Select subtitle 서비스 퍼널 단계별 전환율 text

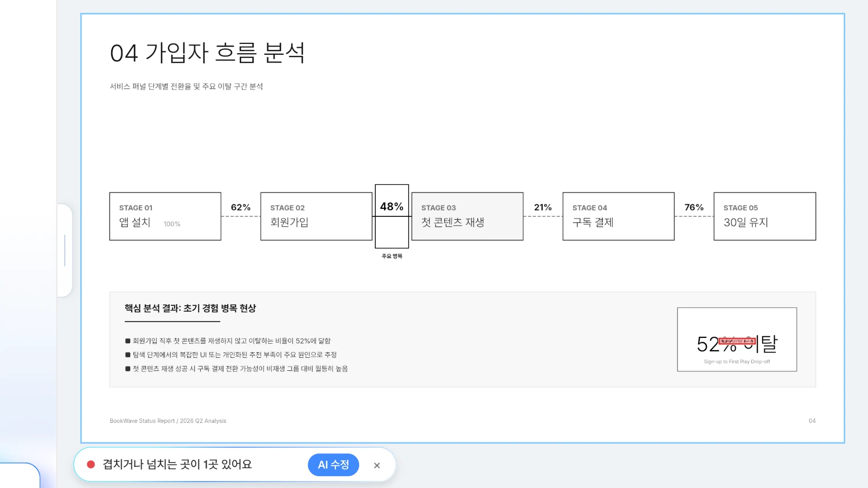tap(186, 86)
